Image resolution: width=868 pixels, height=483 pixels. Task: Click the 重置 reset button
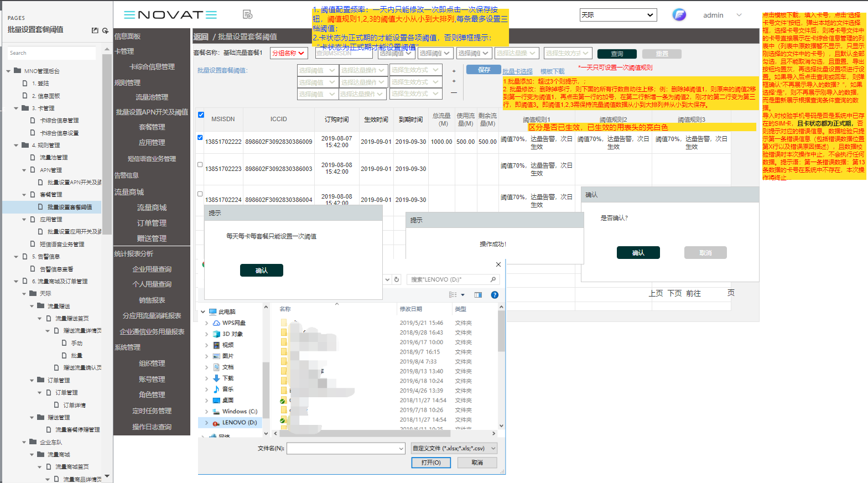662,54
